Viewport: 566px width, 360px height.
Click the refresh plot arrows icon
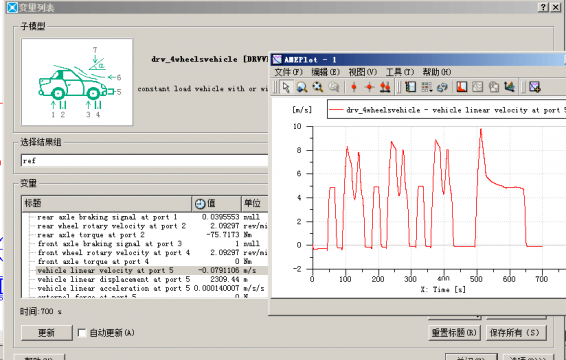point(442,87)
